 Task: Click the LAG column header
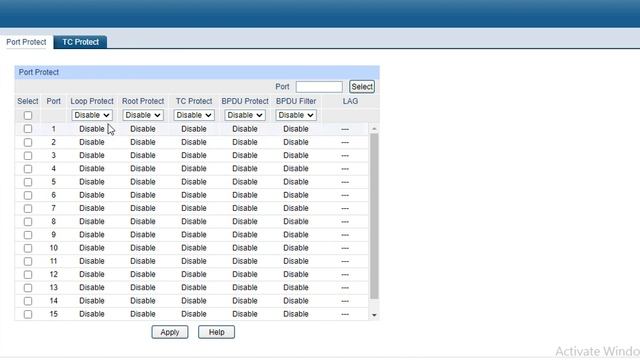coord(350,101)
